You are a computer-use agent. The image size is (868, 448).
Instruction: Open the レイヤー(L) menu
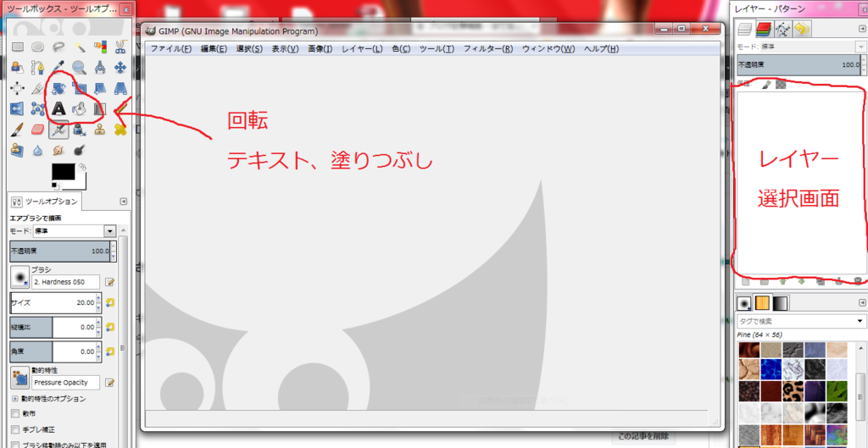coord(362,48)
